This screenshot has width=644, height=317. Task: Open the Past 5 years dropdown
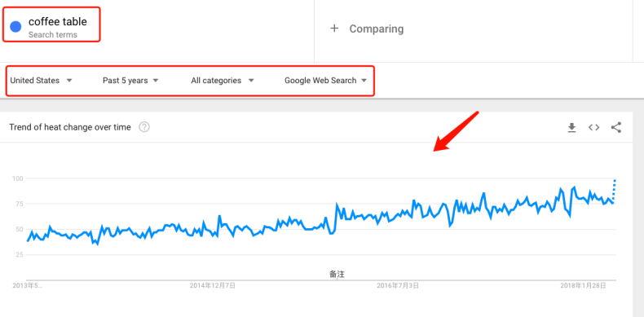(x=130, y=81)
